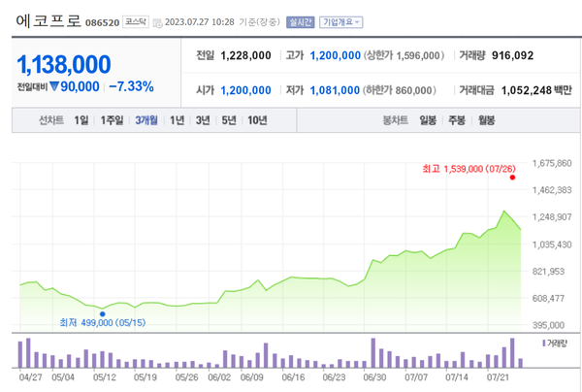Click the 코스닥 market badge
The width and height of the screenshot is (582, 392).
coord(136,20)
